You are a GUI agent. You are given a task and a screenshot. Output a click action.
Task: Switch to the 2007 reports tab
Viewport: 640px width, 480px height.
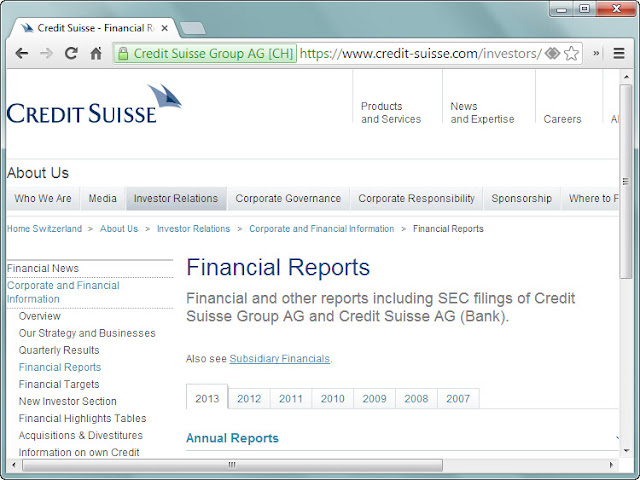458,398
